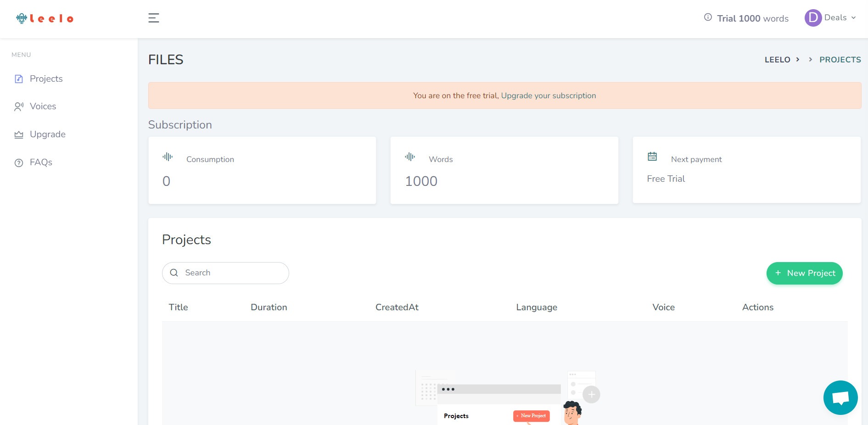Click the FILES page heading
868x425 pixels.
[x=166, y=60]
